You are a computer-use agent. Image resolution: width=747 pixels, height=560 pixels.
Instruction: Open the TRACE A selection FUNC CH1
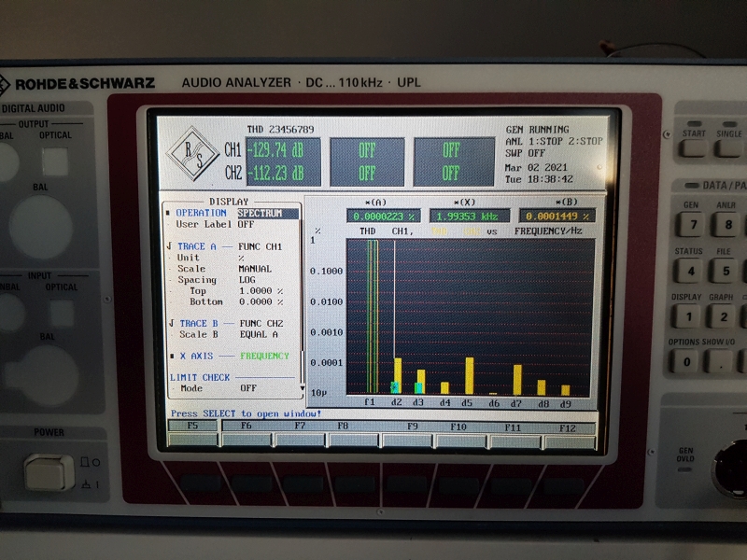coord(261,246)
